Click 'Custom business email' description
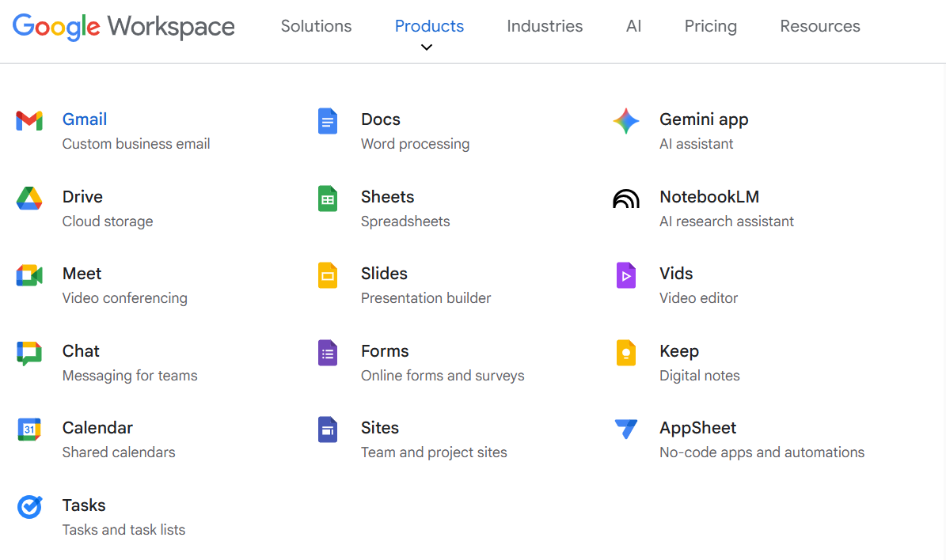The width and height of the screenshot is (946, 560). tap(136, 144)
